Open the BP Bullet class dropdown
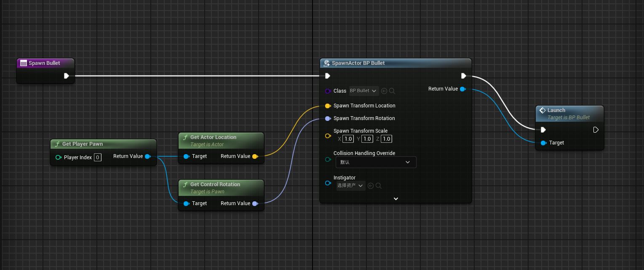 [x=363, y=91]
